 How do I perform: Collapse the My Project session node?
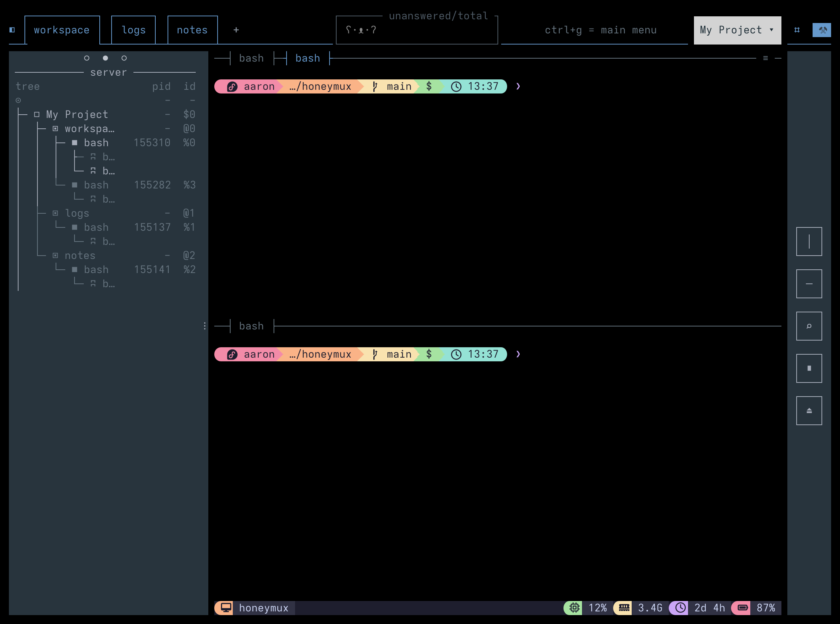[x=37, y=115]
